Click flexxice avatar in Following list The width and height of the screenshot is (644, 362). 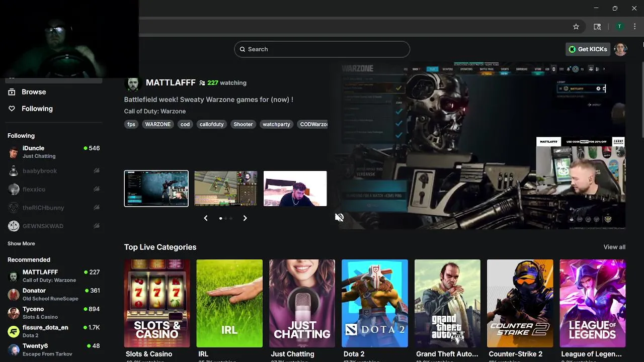pos(14,190)
